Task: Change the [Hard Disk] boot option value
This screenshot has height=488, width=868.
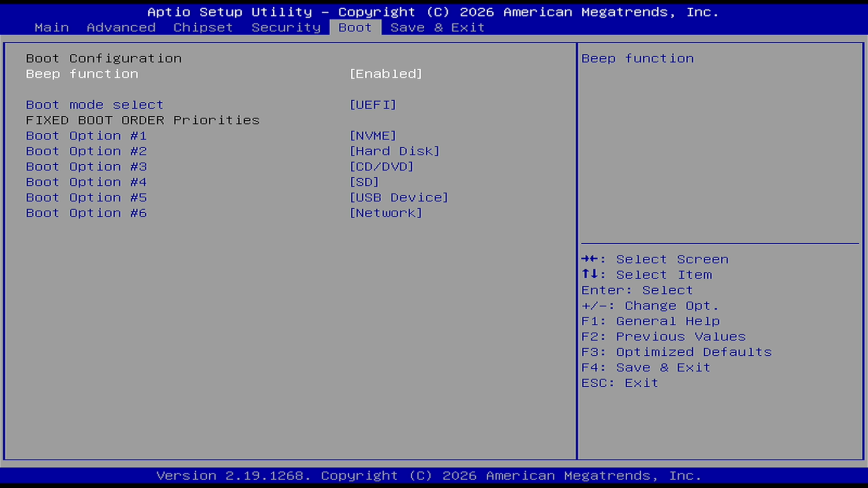Action: point(395,151)
